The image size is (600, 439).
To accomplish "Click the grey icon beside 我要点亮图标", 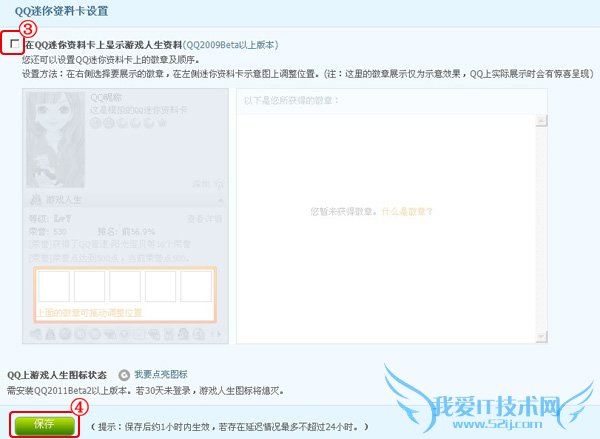I will 124,375.
